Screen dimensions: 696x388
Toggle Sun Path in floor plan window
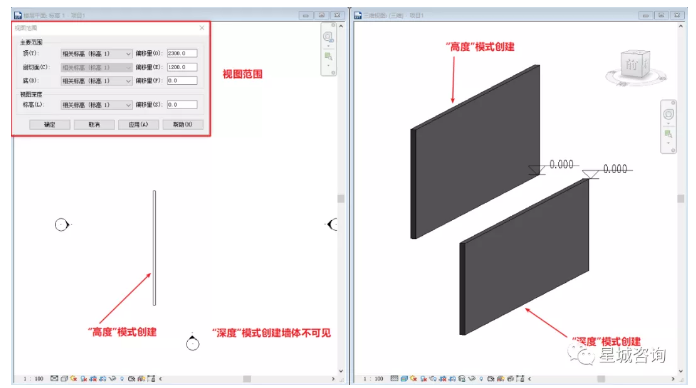[73, 379]
